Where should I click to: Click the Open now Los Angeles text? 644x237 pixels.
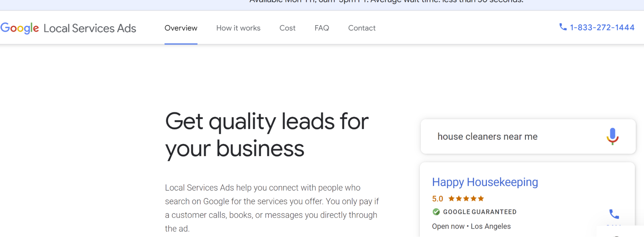[471, 226]
